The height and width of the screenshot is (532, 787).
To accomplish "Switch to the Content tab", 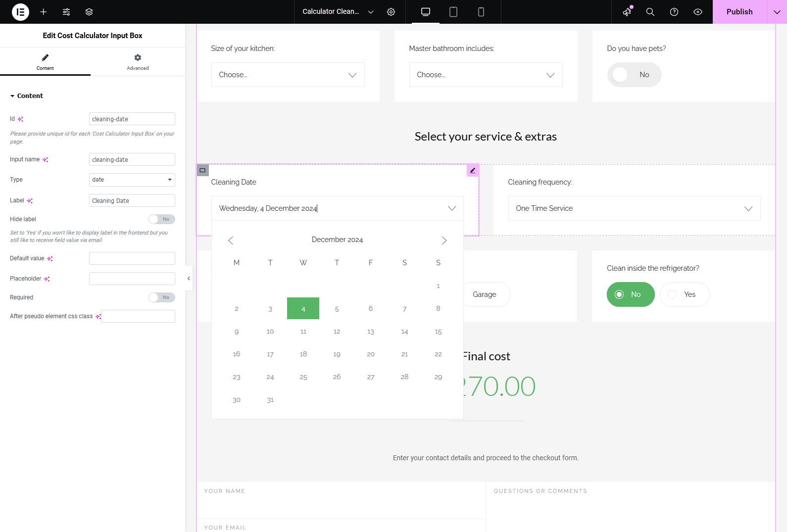I will 45,62.
